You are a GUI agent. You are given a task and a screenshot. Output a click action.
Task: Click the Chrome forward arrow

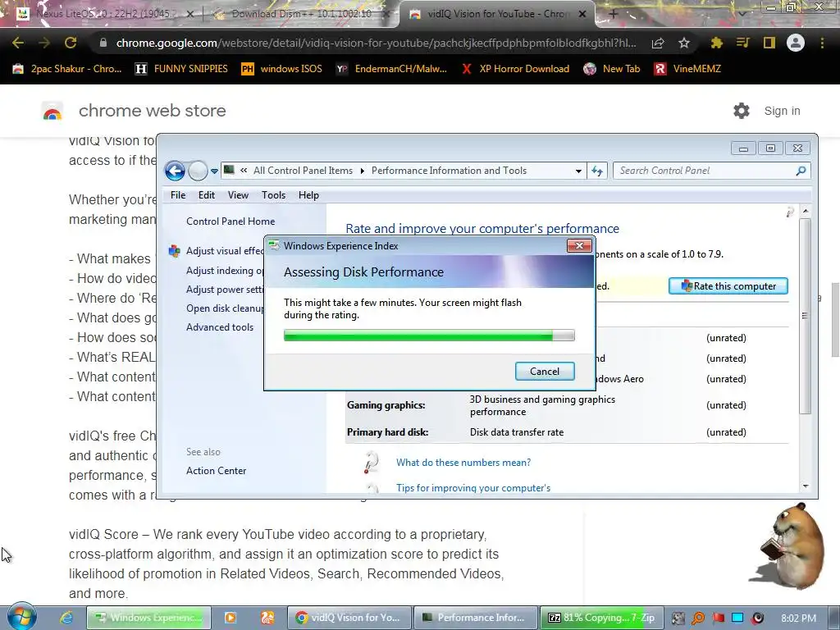pos(44,43)
